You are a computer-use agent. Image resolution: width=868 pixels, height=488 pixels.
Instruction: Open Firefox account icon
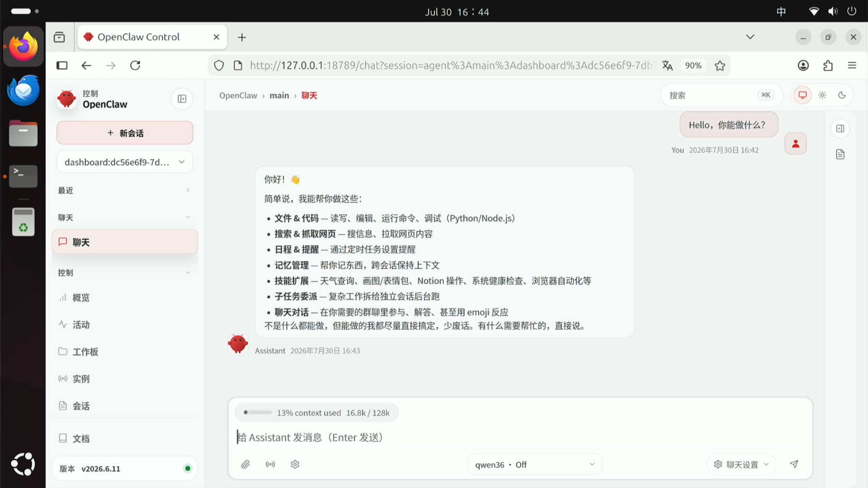pyautogui.click(x=803, y=66)
